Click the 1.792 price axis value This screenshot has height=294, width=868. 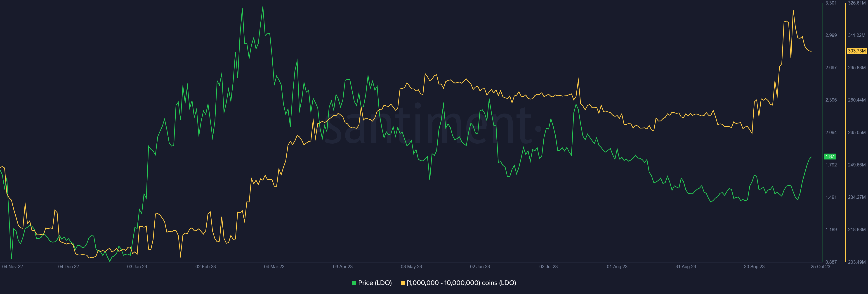831,165
